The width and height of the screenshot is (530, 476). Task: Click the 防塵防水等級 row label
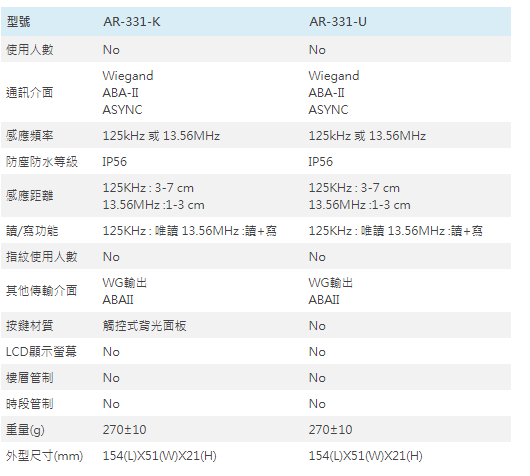(42, 162)
